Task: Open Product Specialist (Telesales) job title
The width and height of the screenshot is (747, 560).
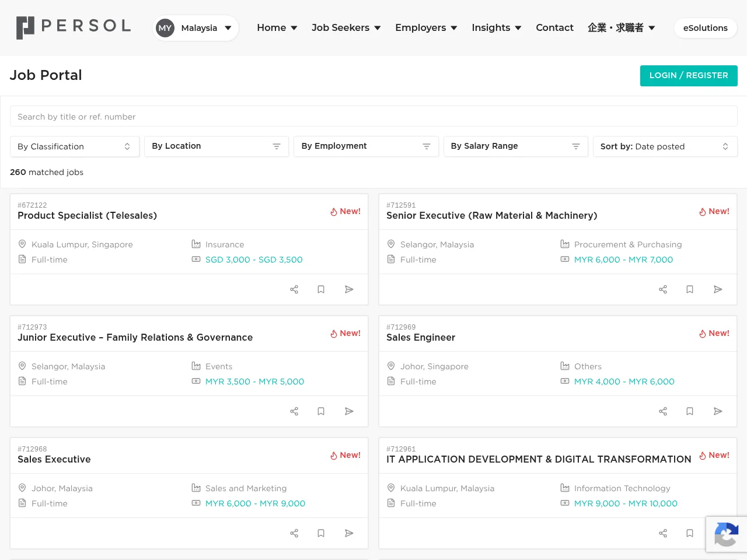Action: click(x=88, y=216)
